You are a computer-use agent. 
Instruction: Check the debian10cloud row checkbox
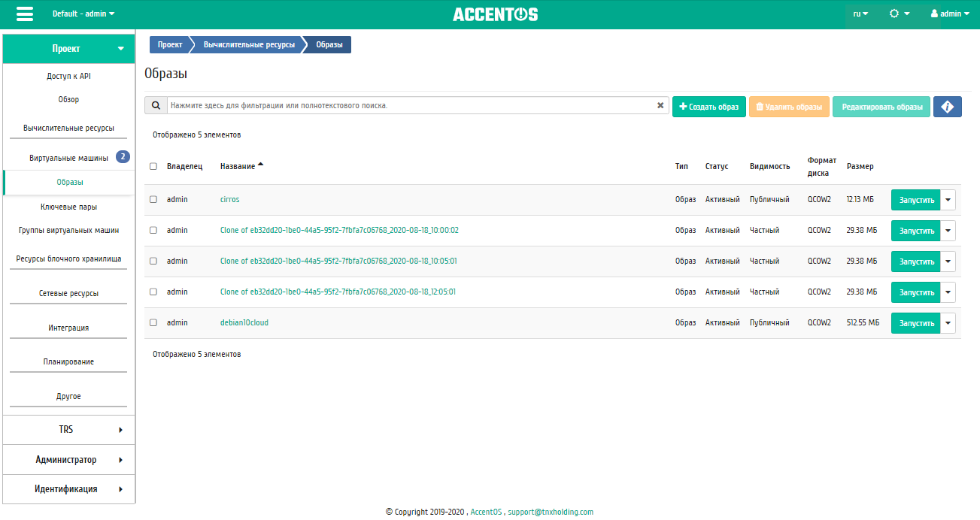coord(153,322)
